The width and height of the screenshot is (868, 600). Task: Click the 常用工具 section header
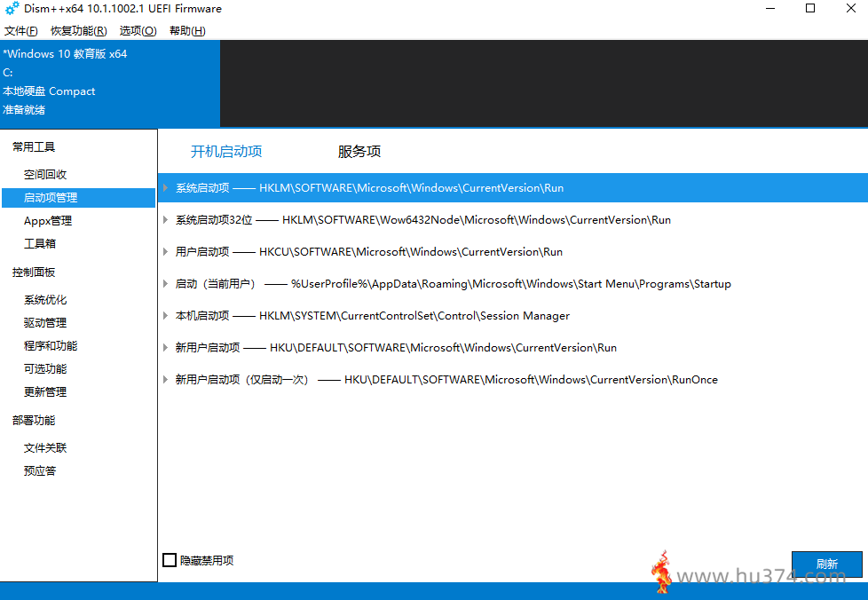(34, 146)
